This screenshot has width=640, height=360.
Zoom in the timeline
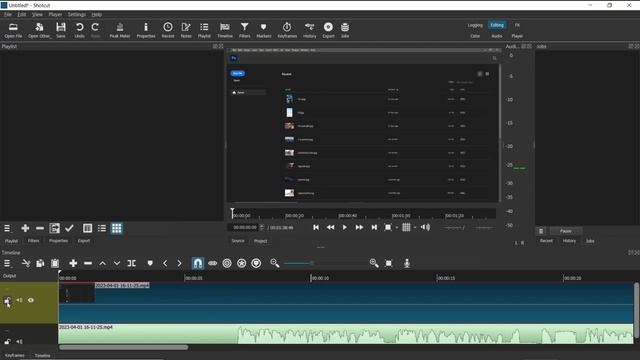coord(374,263)
